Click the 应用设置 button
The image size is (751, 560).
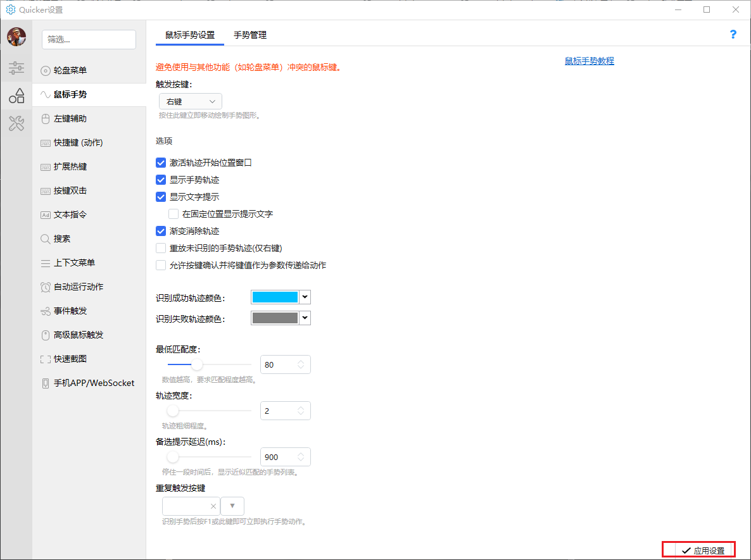pos(703,551)
